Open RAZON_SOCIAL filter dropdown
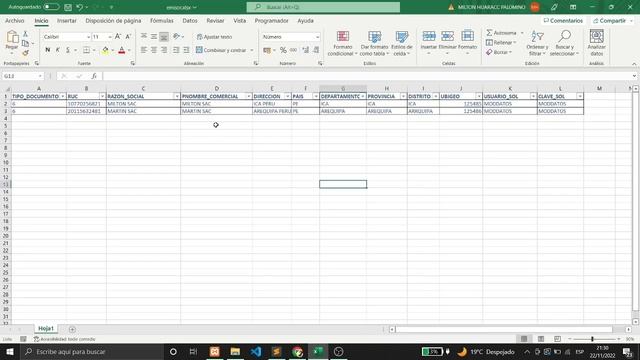This screenshot has width=640, height=360. (177, 96)
